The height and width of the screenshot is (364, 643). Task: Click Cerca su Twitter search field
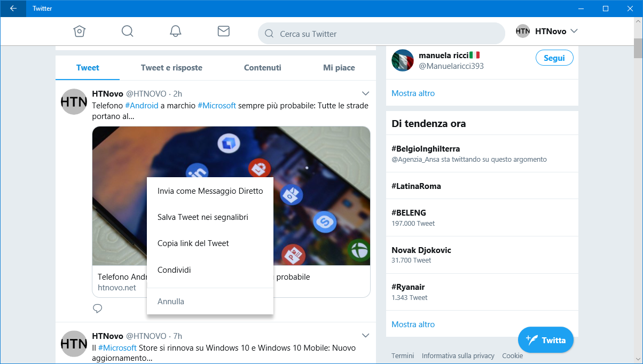click(x=381, y=33)
